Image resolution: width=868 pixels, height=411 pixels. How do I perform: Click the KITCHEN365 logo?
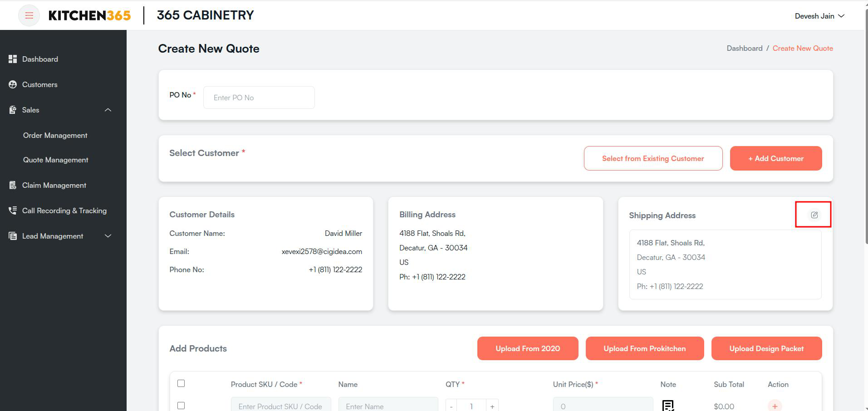coord(89,15)
